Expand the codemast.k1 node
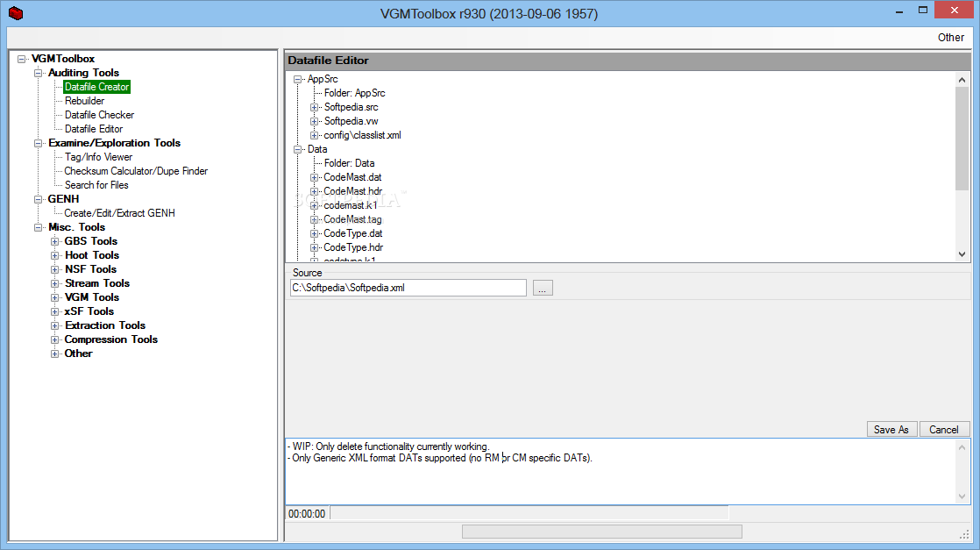Image resolution: width=980 pixels, height=550 pixels. [x=315, y=206]
